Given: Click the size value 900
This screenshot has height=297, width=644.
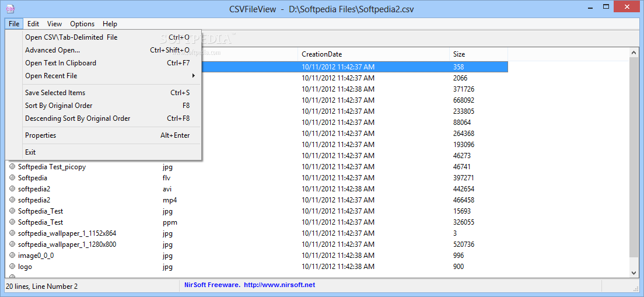Looking at the screenshot, I should [x=459, y=267].
